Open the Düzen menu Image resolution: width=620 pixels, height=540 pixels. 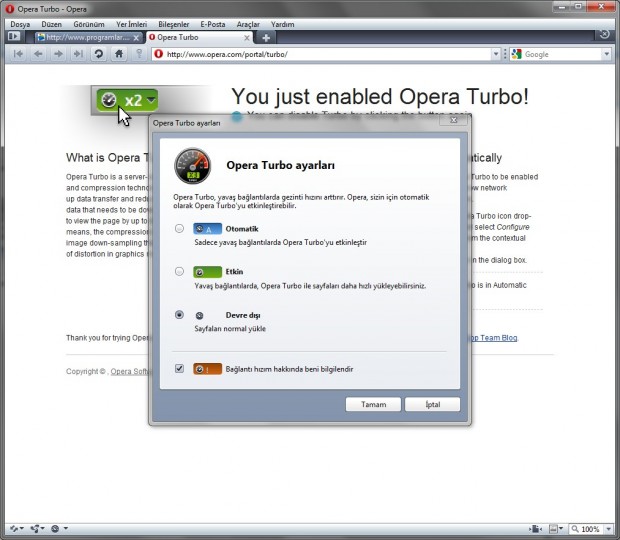(x=52, y=25)
